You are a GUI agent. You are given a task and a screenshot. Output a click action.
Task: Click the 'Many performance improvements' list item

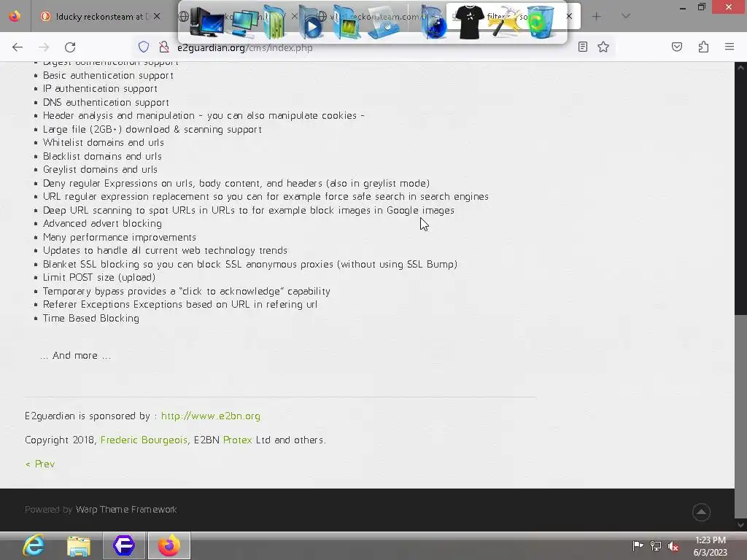tap(120, 237)
